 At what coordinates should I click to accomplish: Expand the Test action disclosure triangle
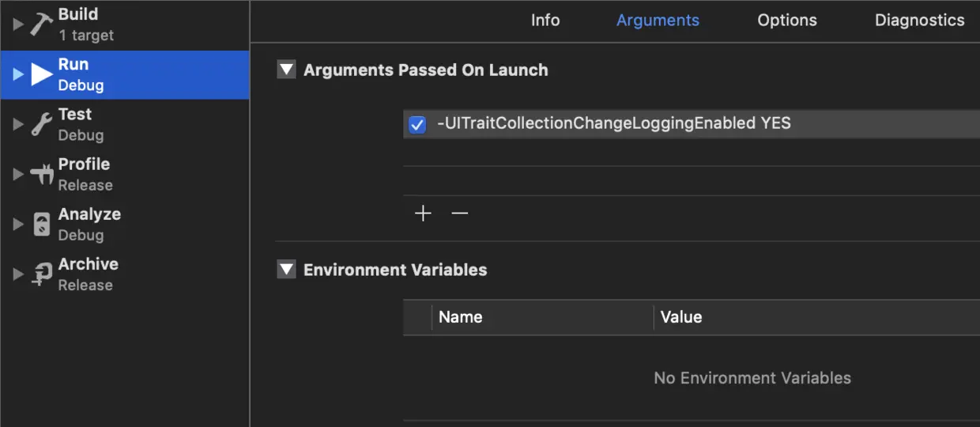pyautogui.click(x=18, y=124)
